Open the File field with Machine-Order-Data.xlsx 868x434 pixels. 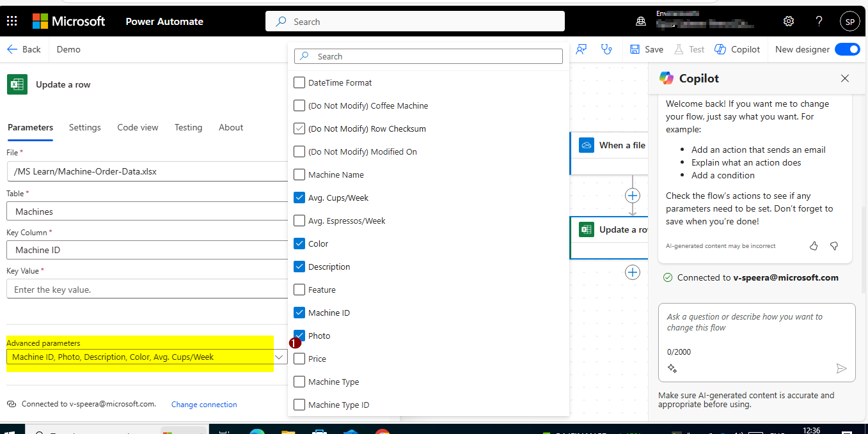[x=147, y=171]
